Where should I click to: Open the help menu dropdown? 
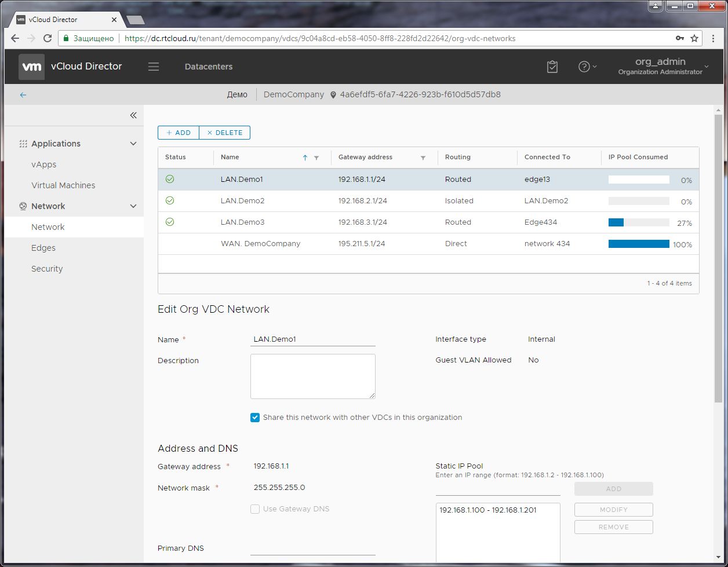pyautogui.click(x=588, y=67)
